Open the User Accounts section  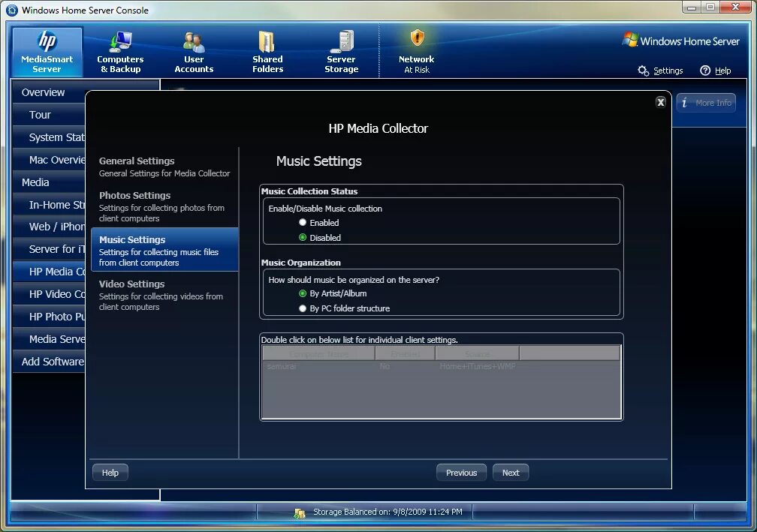[x=194, y=51]
